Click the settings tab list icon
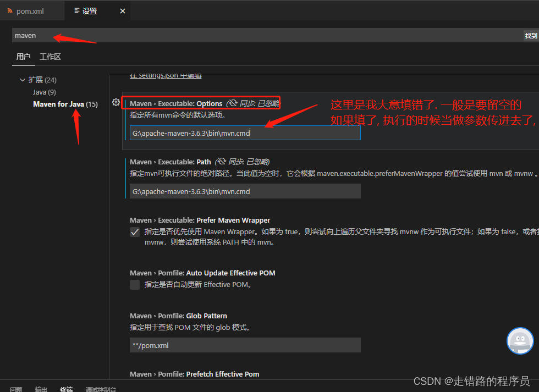 pos(76,11)
